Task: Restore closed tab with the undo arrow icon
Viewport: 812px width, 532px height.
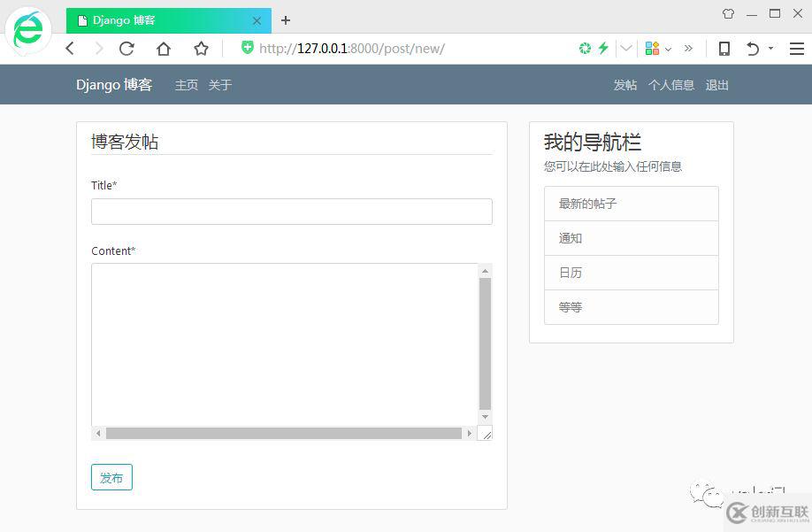Action: 753,49
